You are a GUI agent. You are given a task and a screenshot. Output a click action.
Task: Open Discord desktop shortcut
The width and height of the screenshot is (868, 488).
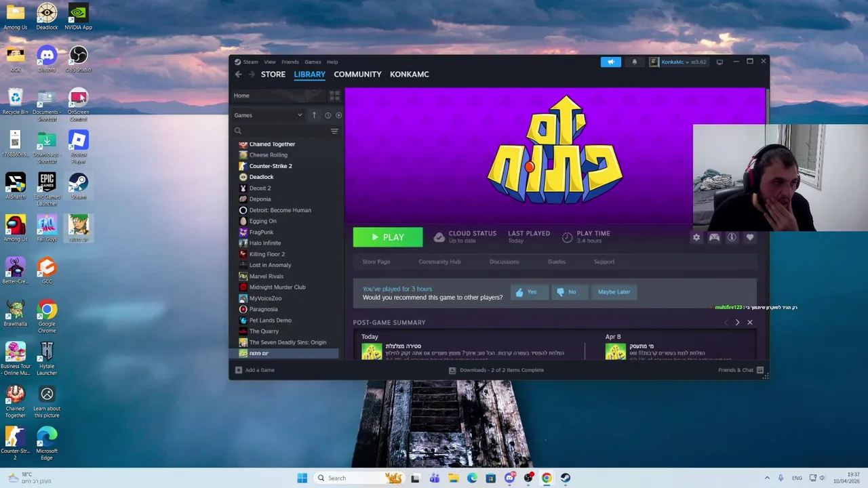[x=47, y=60]
